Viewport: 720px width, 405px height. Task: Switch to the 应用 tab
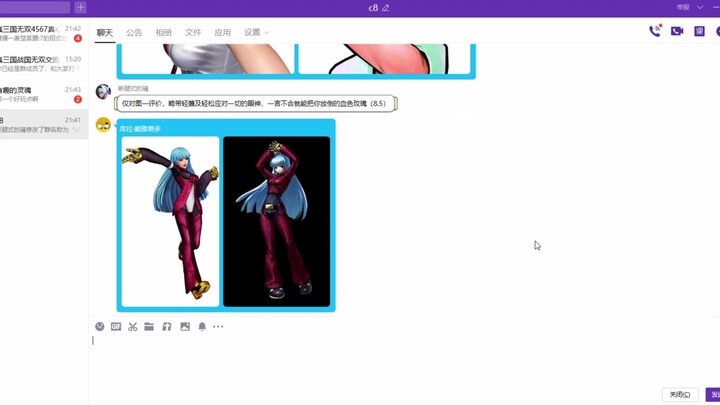click(222, 33)
